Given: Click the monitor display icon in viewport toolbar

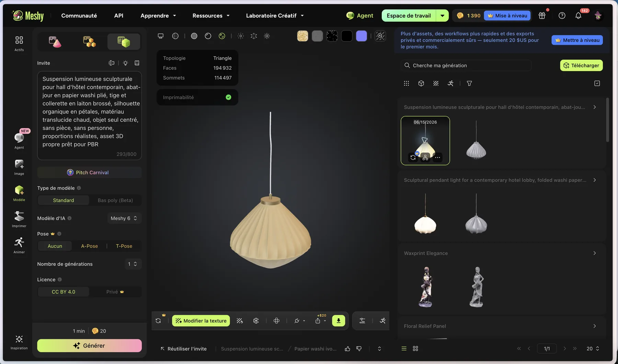Looking at the screenshot, I should pyautogui.click(x=160, y=36).
